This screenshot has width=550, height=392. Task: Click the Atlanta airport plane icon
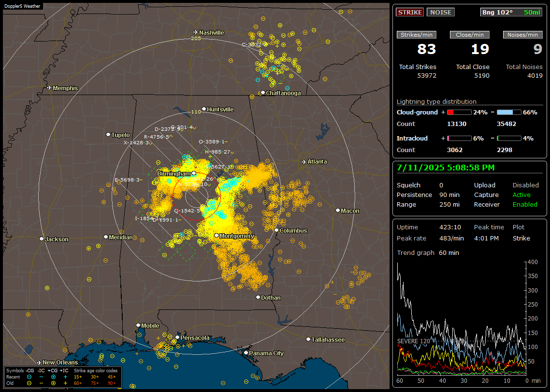click(x=304, y=162)
